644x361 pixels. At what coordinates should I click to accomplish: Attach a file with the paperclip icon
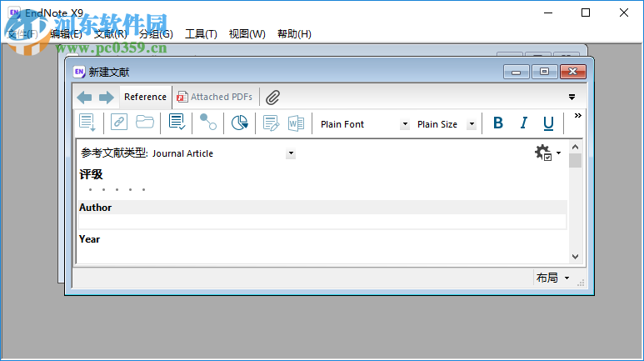(272, 98)
